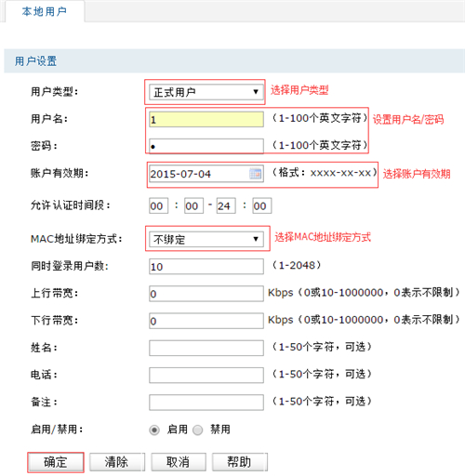The image size is (465, 476).
Task: Click the 用户类型 label
Action: 54,92
